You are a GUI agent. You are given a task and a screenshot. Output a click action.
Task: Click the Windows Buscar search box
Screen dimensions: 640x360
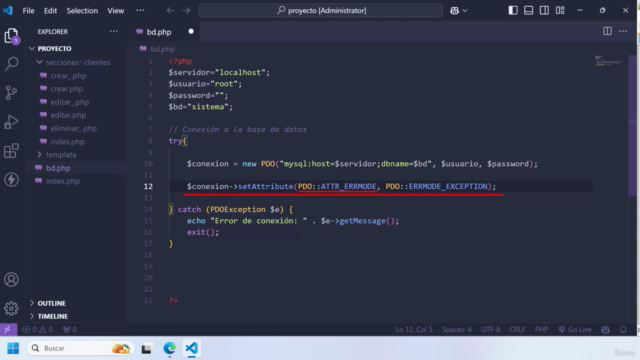coord(80,348)
